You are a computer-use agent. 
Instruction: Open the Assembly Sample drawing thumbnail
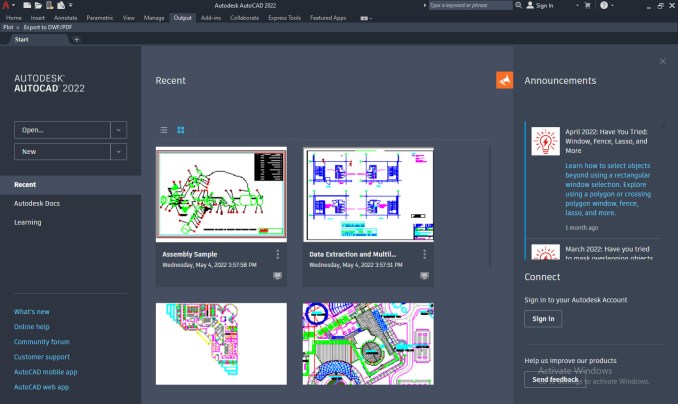click(x=221, y=194)
